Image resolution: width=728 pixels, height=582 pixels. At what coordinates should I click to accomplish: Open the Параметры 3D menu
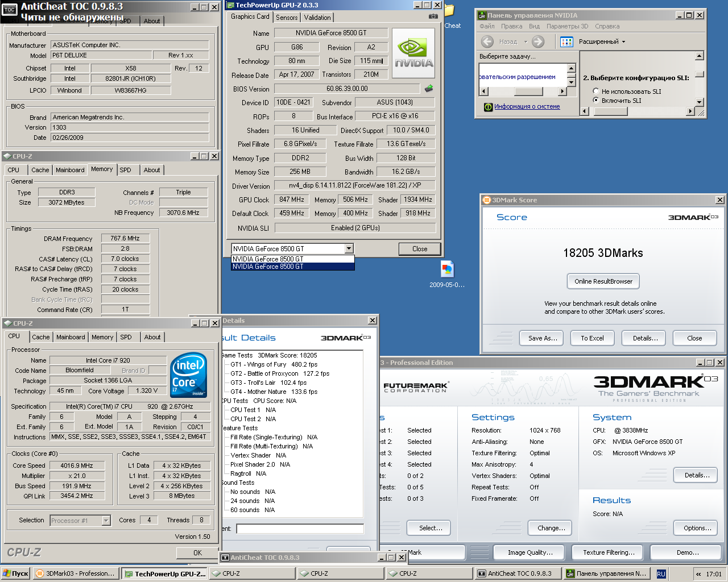pyautogui.click(x=567, y=26)
